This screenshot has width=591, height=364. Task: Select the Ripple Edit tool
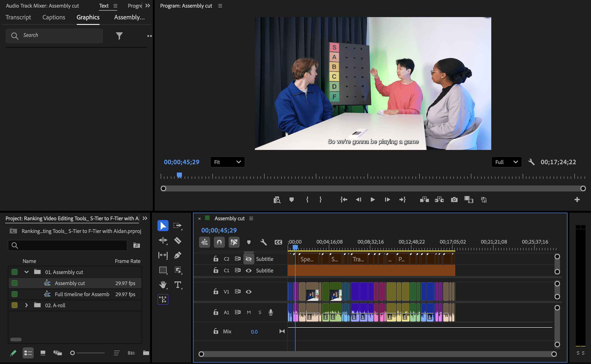pyautogui.click(x=163, y=241)
